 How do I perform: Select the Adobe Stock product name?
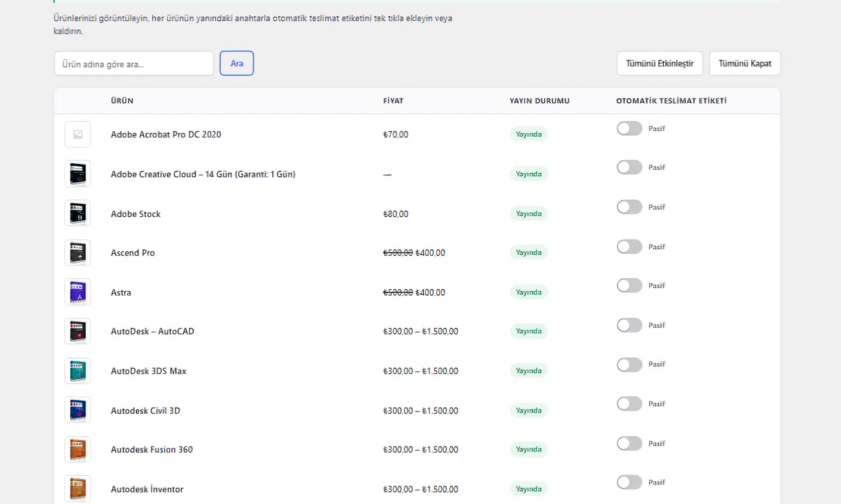point(136,214)
